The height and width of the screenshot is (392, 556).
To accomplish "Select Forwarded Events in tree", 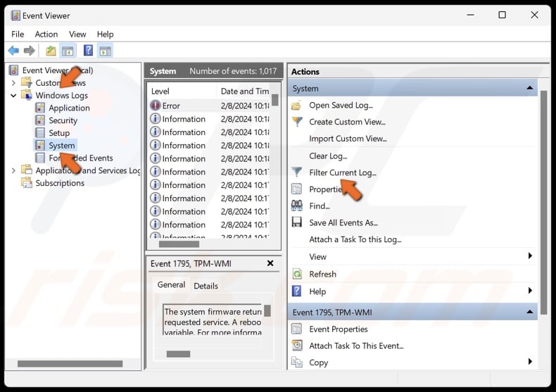I will pyautogui.click(x=81, y=158).
